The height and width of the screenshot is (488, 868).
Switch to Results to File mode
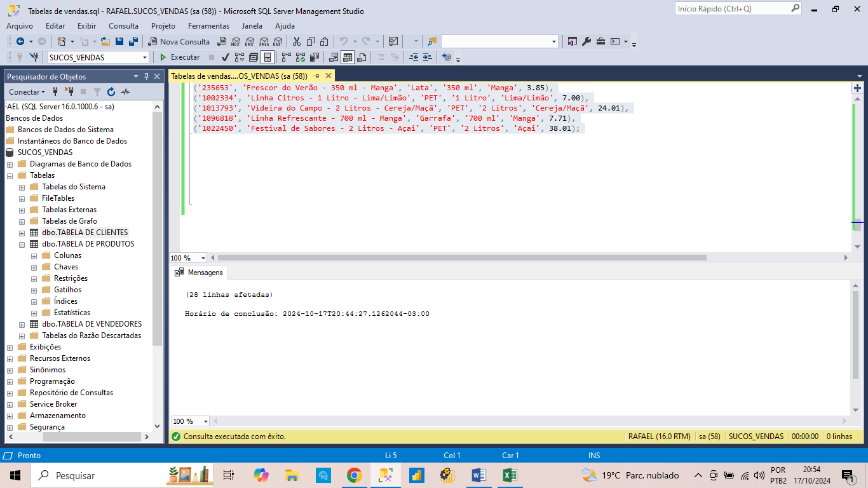coord(362,57)
